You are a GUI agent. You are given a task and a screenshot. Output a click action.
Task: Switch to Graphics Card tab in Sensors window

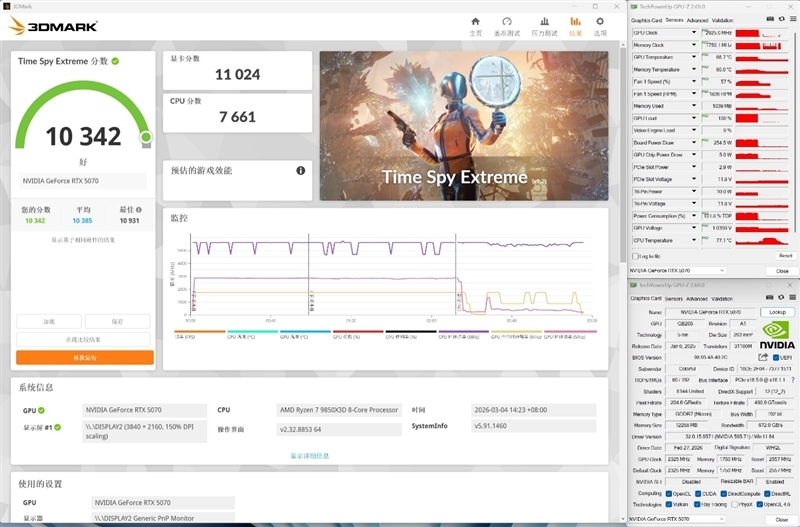click(646, 20)
